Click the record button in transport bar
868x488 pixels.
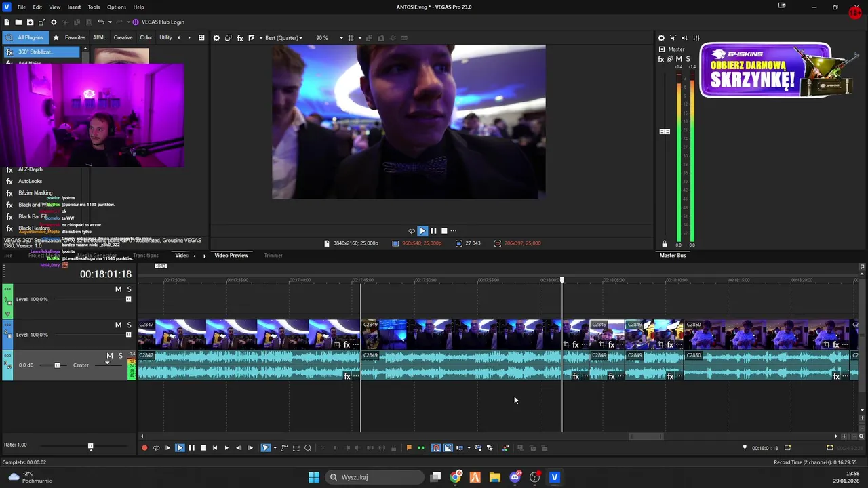[x=144, y=448]
